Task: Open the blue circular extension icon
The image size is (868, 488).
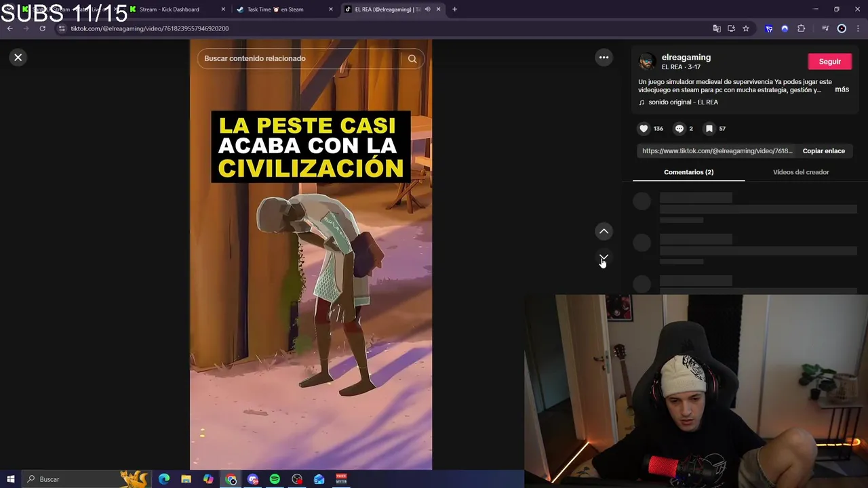Action: pyautogui.click(x=785, y=28)
